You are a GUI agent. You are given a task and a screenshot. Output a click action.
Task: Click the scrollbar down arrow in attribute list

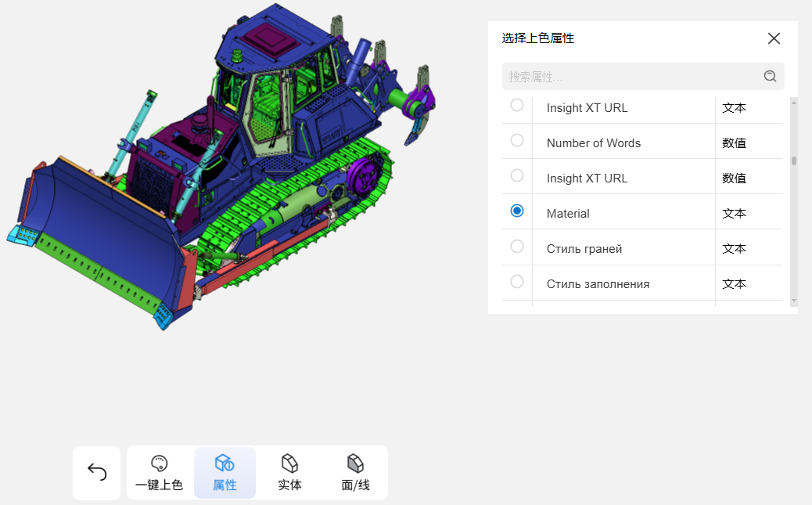coord(793,301)
